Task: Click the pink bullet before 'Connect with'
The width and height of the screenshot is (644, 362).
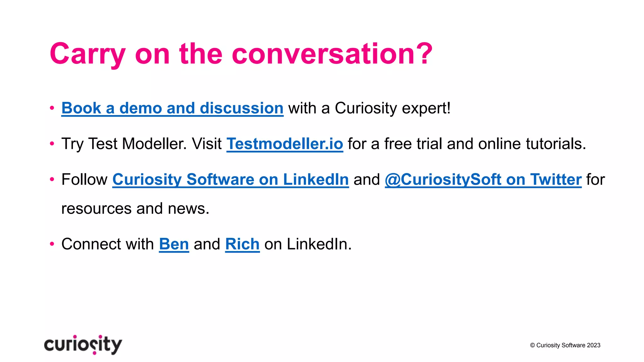Action: [x=52, y=244]
